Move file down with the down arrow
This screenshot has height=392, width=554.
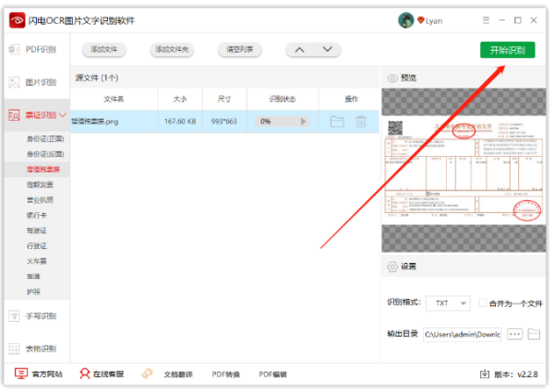326,50
